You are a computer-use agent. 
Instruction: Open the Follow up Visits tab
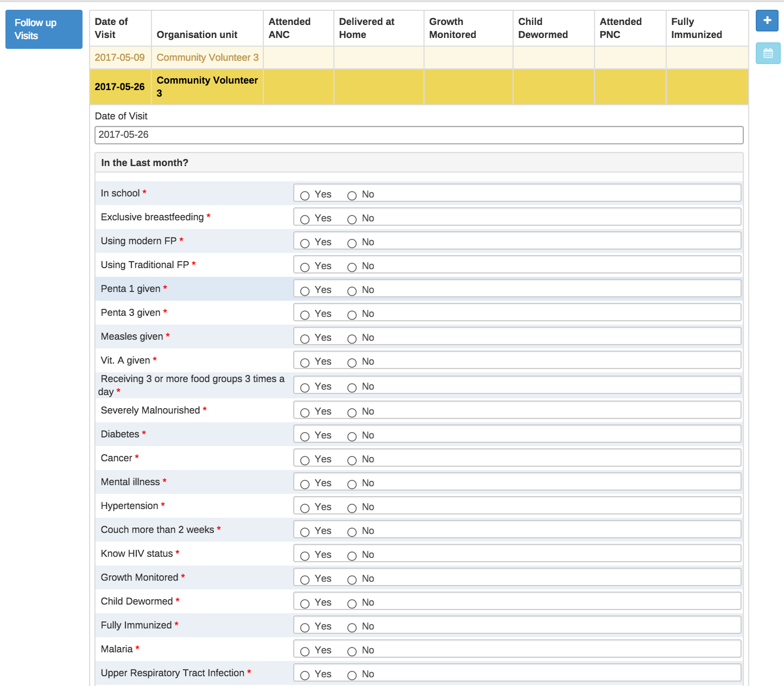tap(43, 29)
